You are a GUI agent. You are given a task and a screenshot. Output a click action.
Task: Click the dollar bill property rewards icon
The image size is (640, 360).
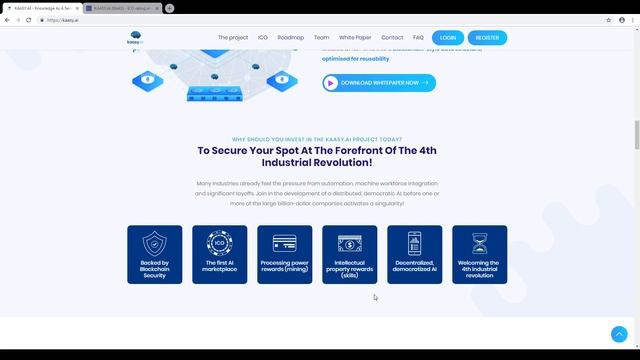click(x=349, y=244)
